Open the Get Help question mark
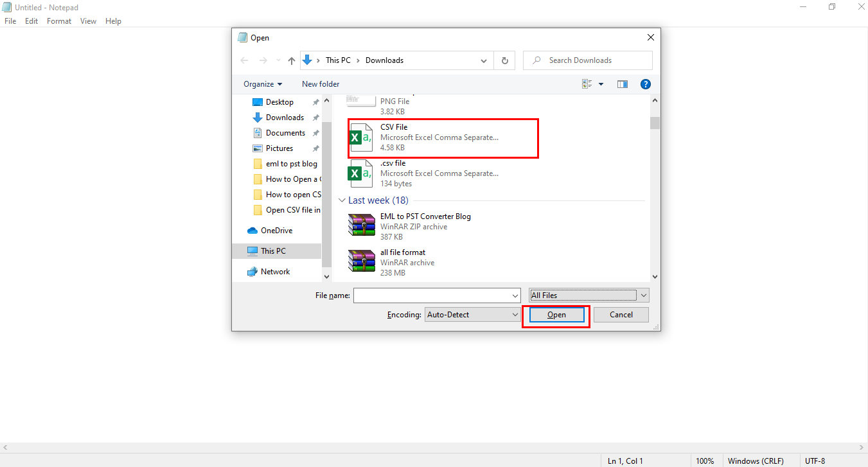Image resolution: width=868 pixels, height=467 pixels. pos(645,84)
